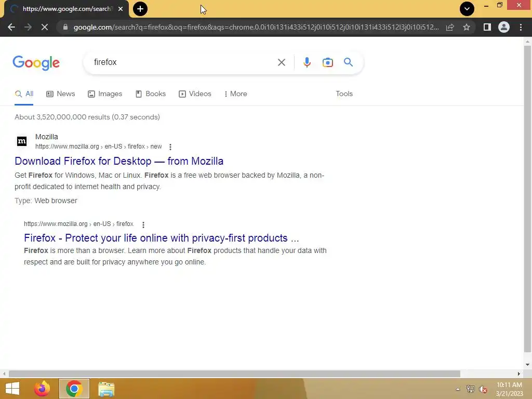Close the Google search tab
532x399 pixels.
coord(121,9)
